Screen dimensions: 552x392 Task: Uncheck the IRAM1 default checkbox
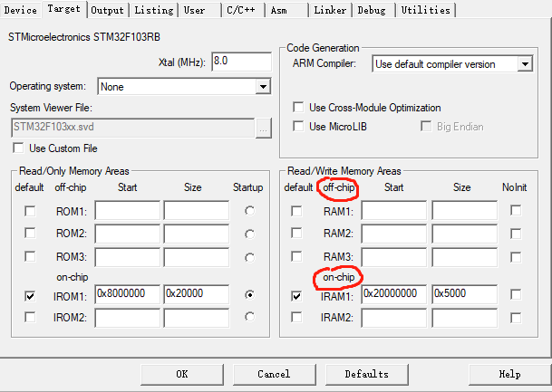click(296, 296)
